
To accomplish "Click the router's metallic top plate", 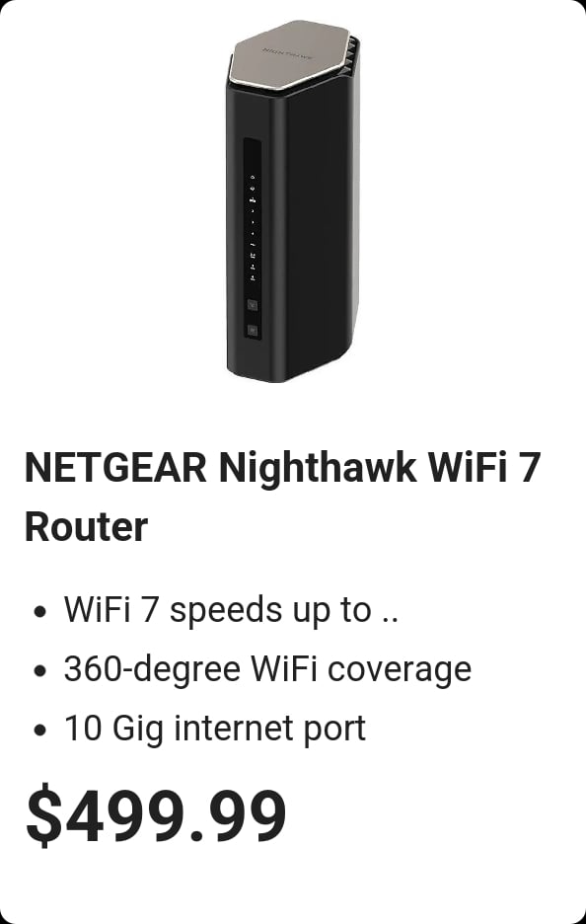I will pos(291,54).
